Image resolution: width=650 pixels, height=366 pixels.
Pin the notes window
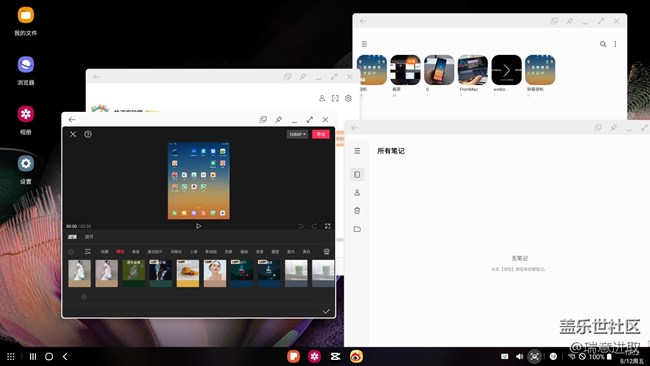tap(613, 128)
